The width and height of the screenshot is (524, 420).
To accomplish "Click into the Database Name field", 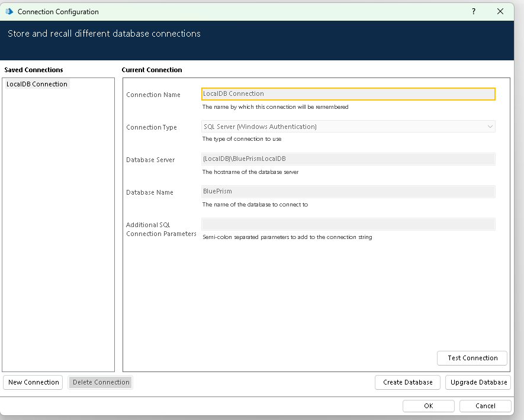I will click(348, 192).
